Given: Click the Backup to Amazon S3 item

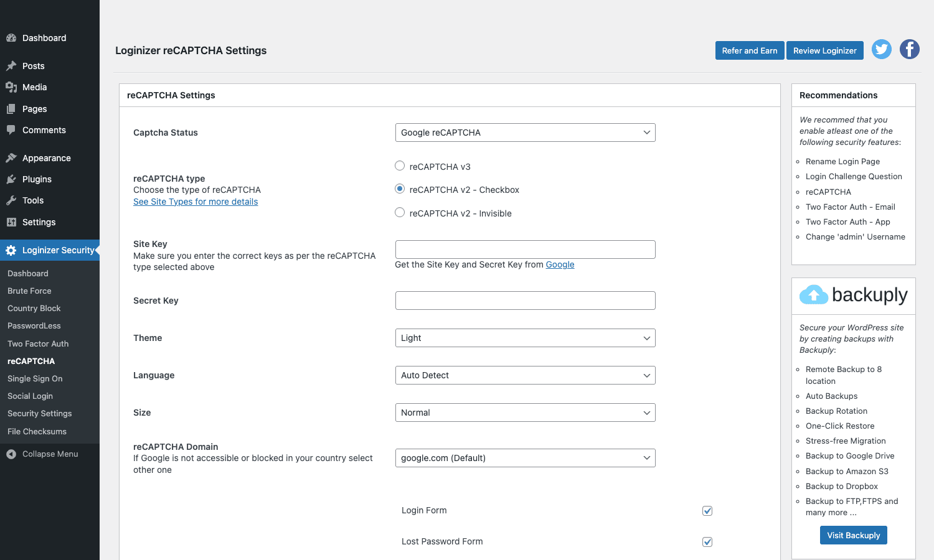Looking at the screenshot, I should click(847, 471).
